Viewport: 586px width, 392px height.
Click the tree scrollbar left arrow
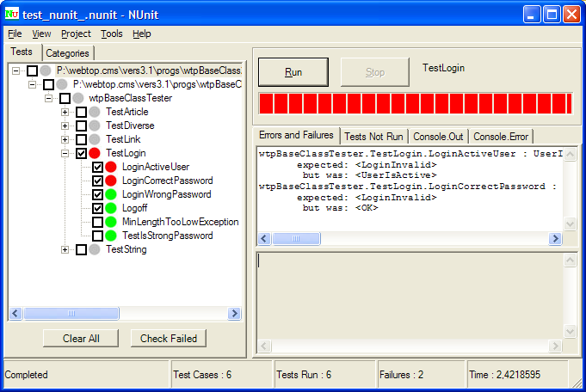15,313
